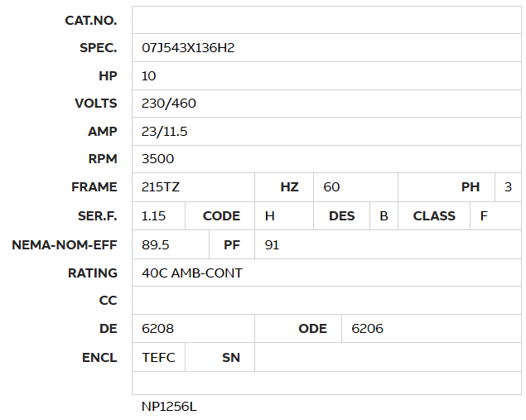Select the DES value B
526x420 pixels.
(384, 215)
